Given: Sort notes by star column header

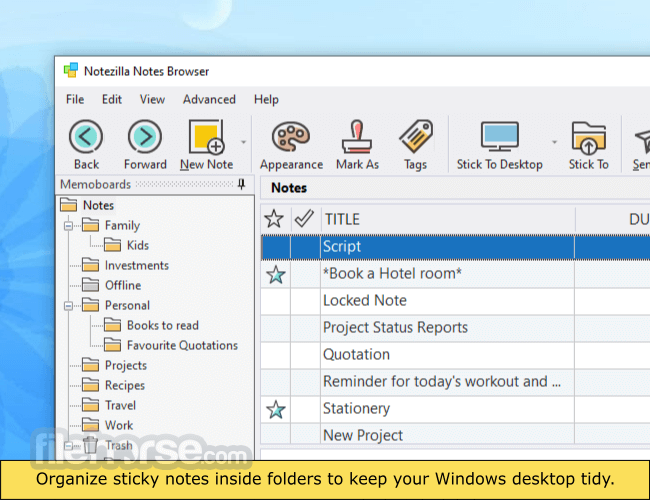Looking at the screenshot, I should (x=274, y=219).
